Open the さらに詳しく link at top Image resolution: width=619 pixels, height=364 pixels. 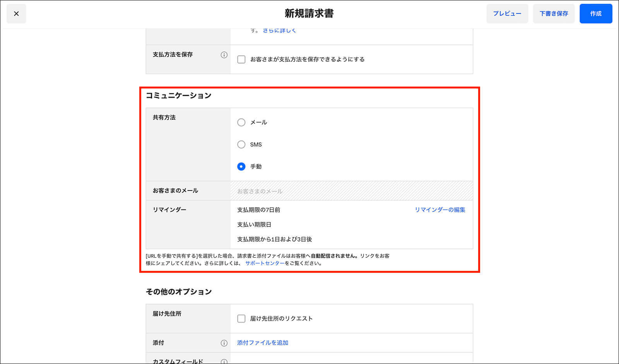(x=279, y=31)
